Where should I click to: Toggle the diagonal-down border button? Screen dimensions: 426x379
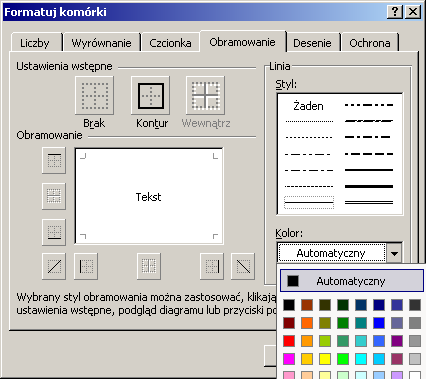[x=243, y=266]
